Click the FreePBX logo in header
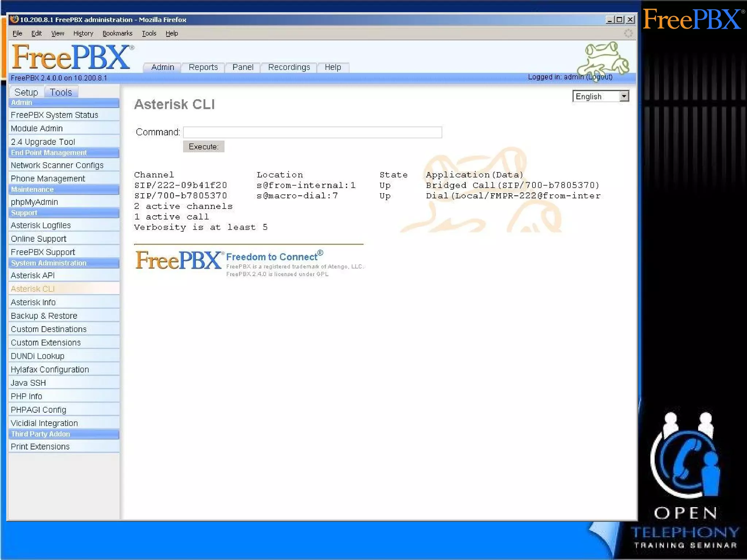Viewport: 747px width, 560px height. (71, 57)
